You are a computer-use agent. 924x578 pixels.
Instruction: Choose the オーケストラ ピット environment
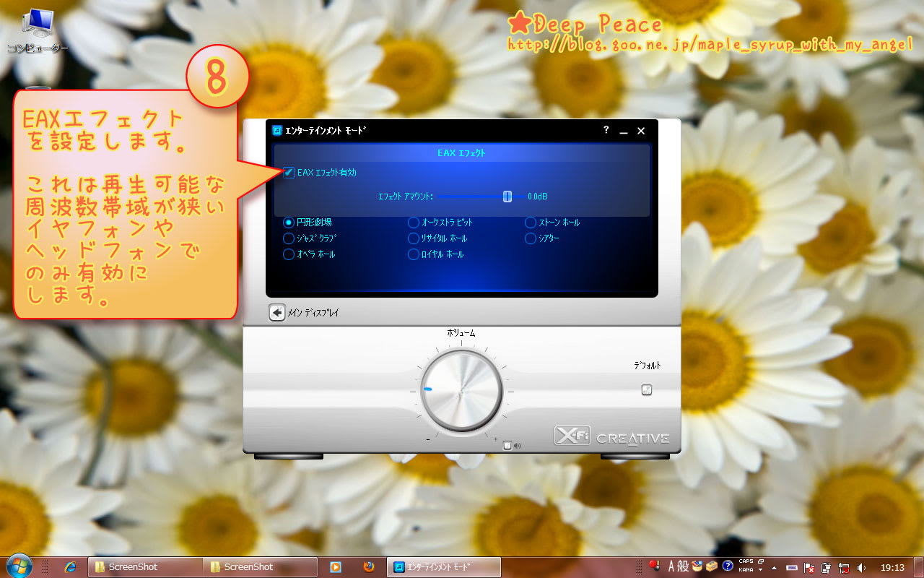tap(414, 223)
